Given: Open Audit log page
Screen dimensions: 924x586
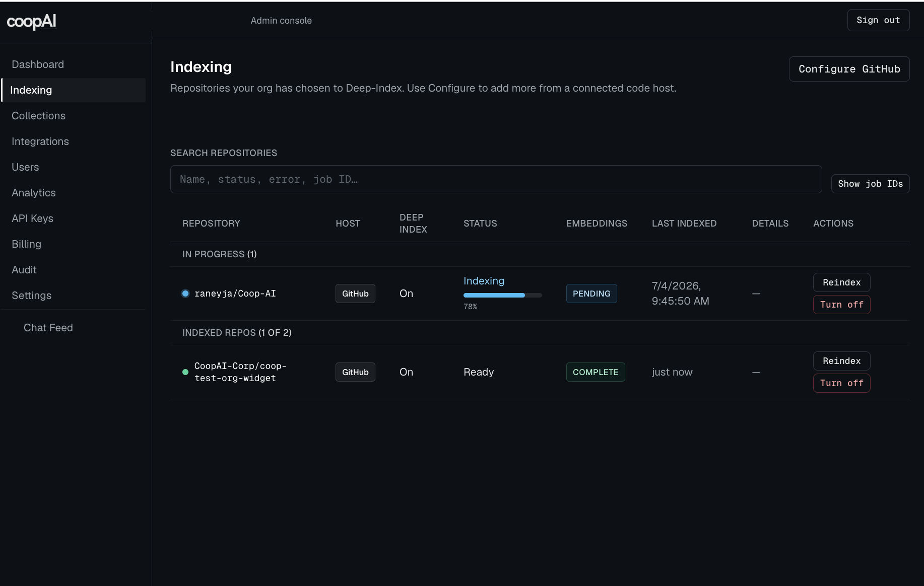Looking at the screenshot, I should coord(24,270).
